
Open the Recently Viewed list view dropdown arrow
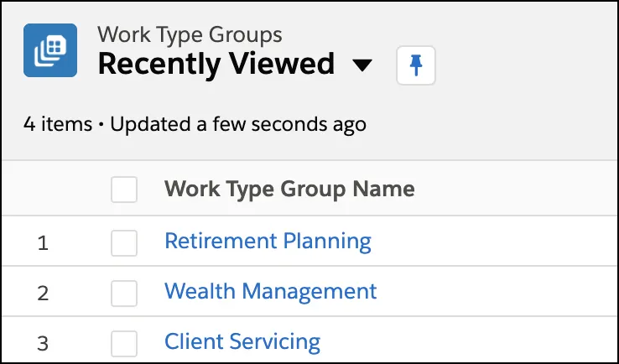tap(362, 65)
